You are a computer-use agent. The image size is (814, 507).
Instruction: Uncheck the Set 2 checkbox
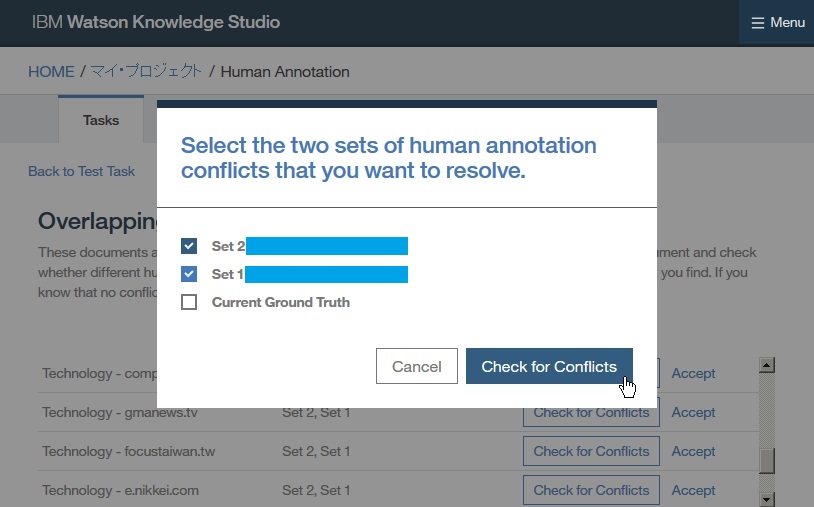click(x=189, y=246)
